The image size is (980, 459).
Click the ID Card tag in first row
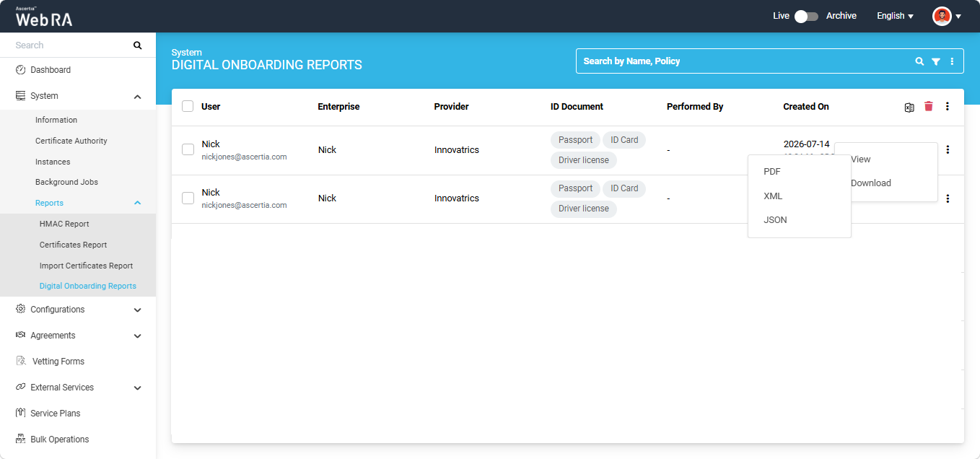(624, 140)
